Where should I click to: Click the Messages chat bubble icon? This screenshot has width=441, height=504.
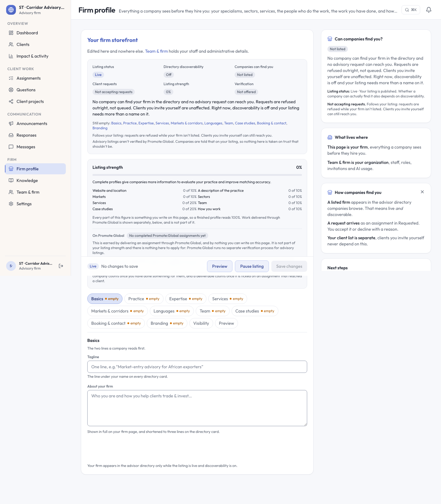point(11,147)
